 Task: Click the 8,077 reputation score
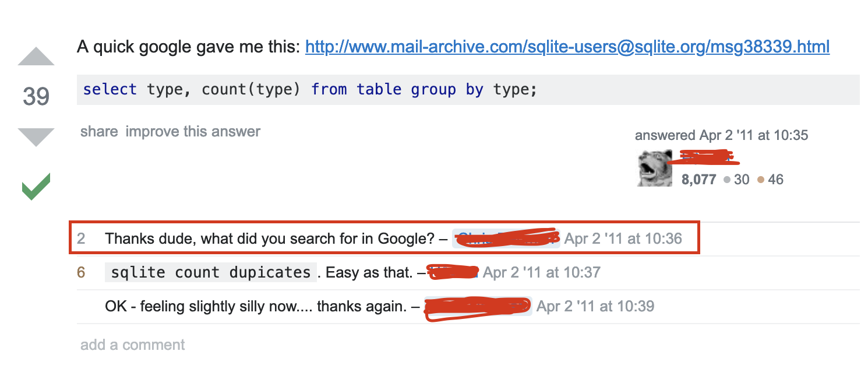[x=698, y=179]
